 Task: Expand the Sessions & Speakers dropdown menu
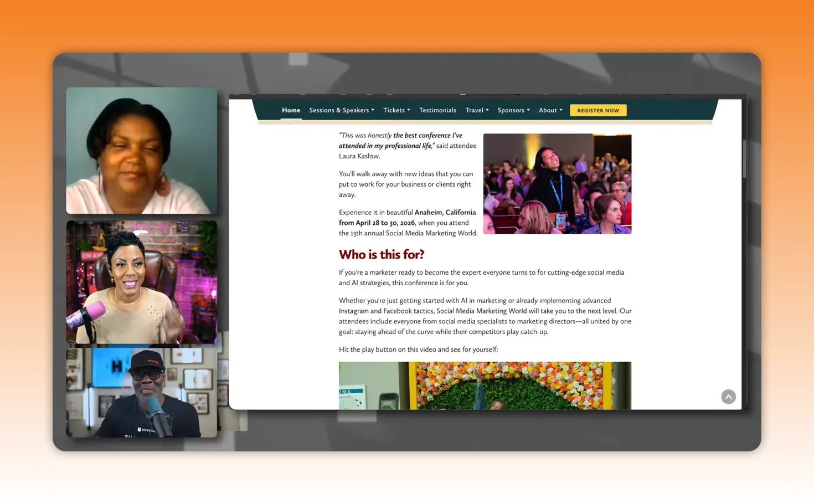point(342,110)
